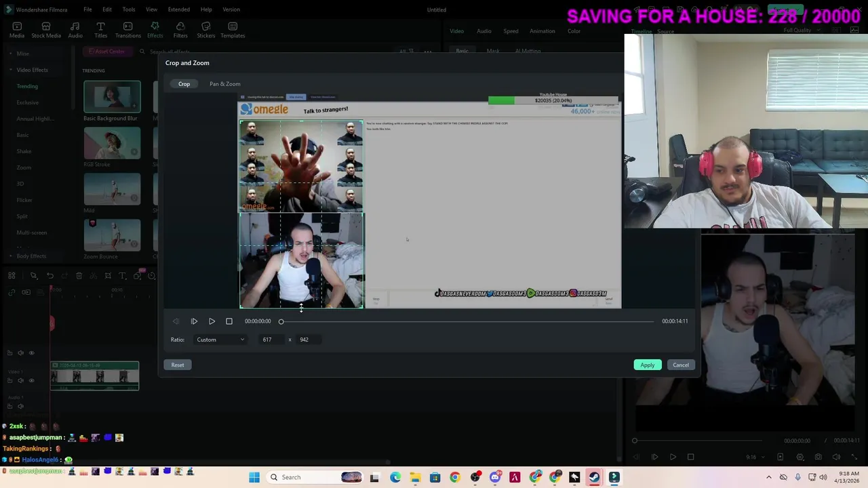Click the Reset button
Image resolution: width=868 pixels, height=488 pixels.
(178, 365)
